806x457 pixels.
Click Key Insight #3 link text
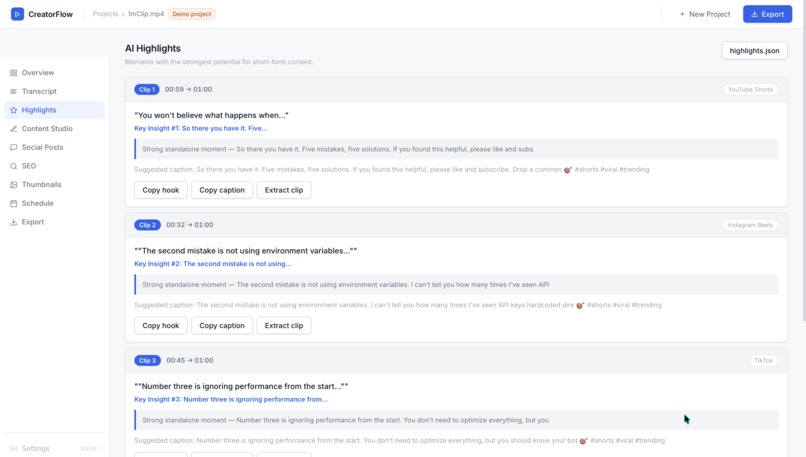(231, 399)
